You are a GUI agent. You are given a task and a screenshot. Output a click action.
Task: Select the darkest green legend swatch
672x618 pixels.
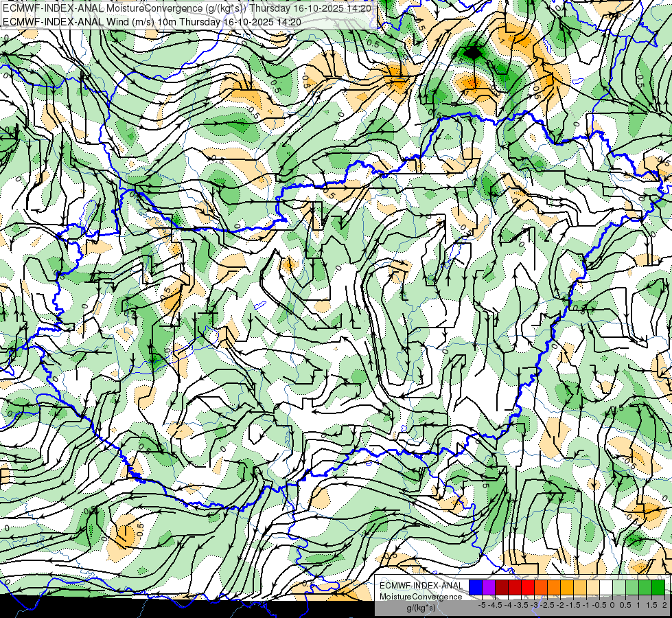(658, 587)
